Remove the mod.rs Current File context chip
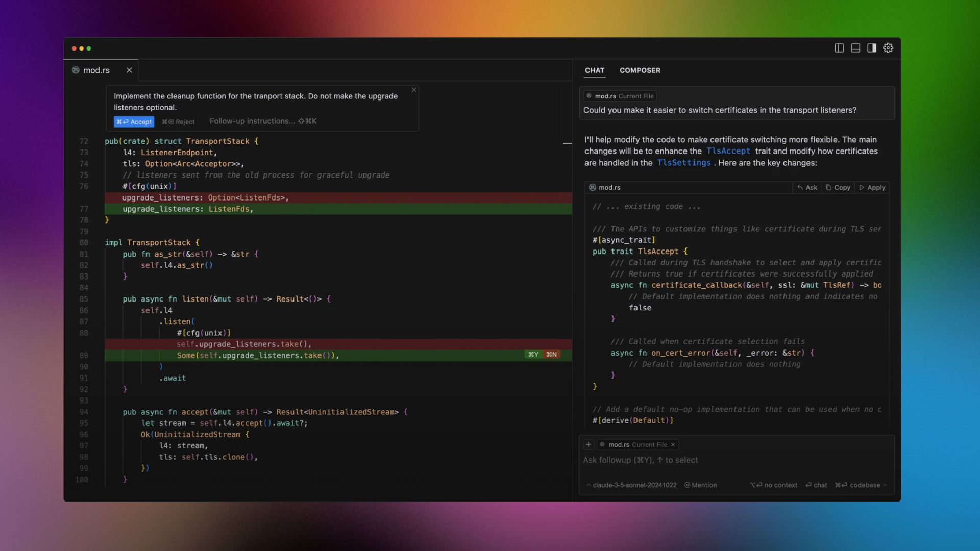The image size is (980, 551). click(673, 444)
